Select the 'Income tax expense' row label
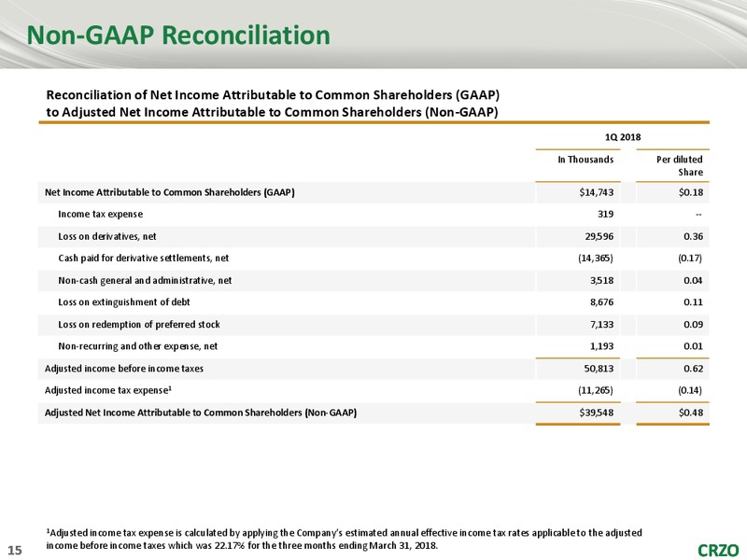Screen dimensions: 747x560 [x=101, y=215]
